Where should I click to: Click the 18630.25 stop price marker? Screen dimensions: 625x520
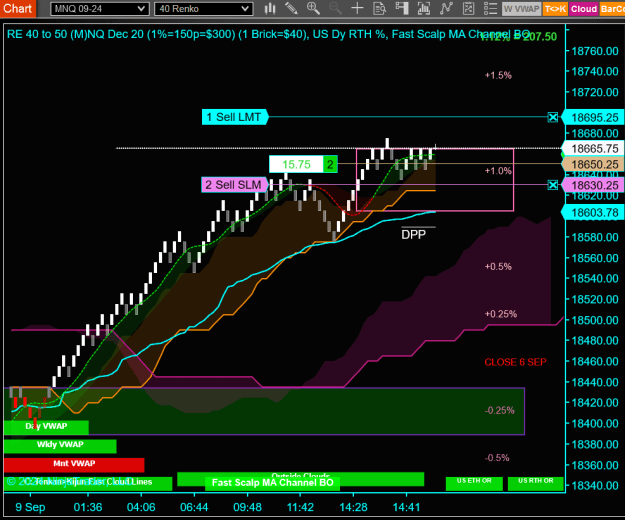pos(594,185)
